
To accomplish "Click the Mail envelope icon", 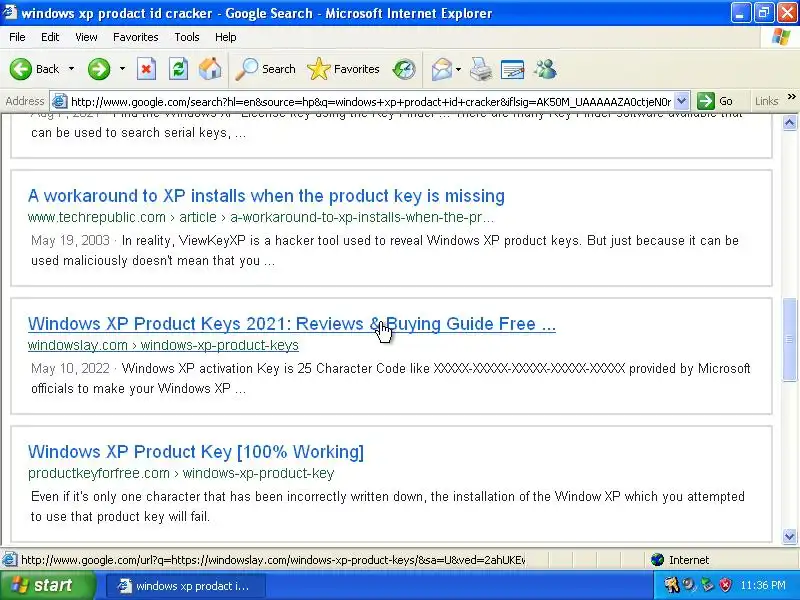I will click(441, 69).
